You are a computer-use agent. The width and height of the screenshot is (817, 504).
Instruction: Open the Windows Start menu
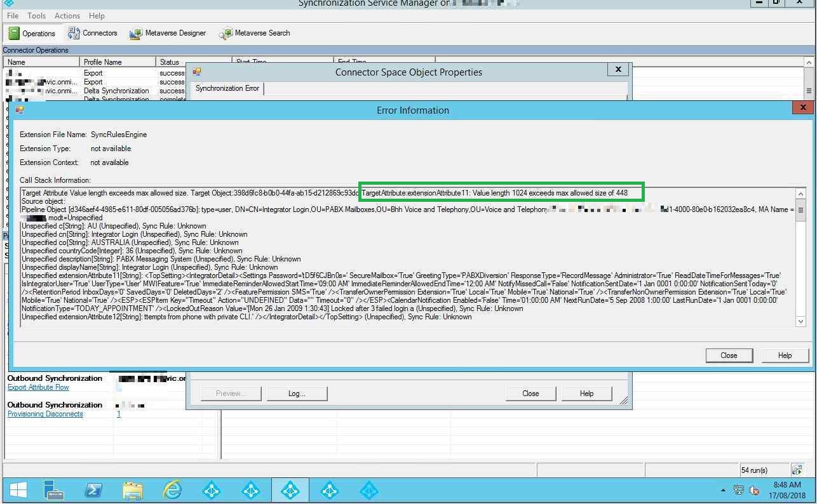click(18, 490)
